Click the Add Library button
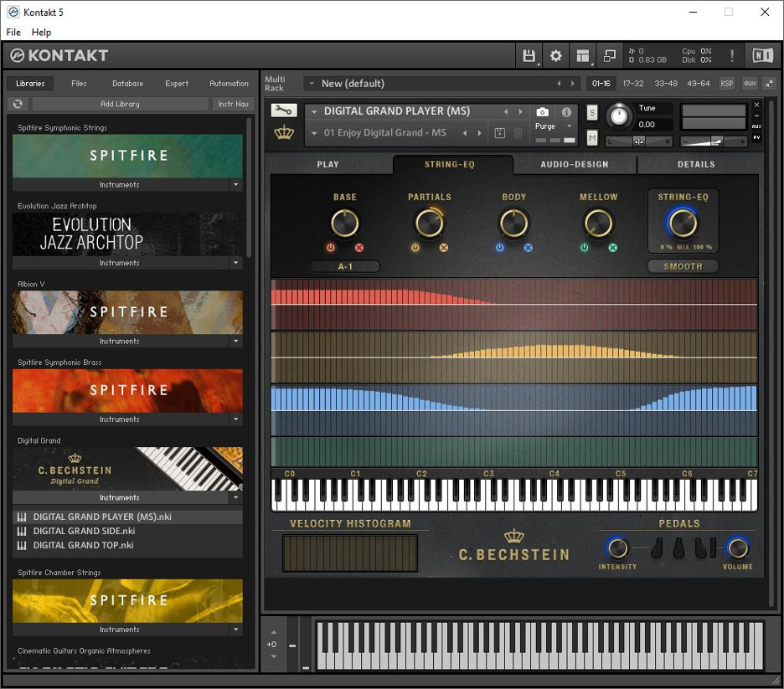Viewport: 784px width, 689px height. pos(120,104)
